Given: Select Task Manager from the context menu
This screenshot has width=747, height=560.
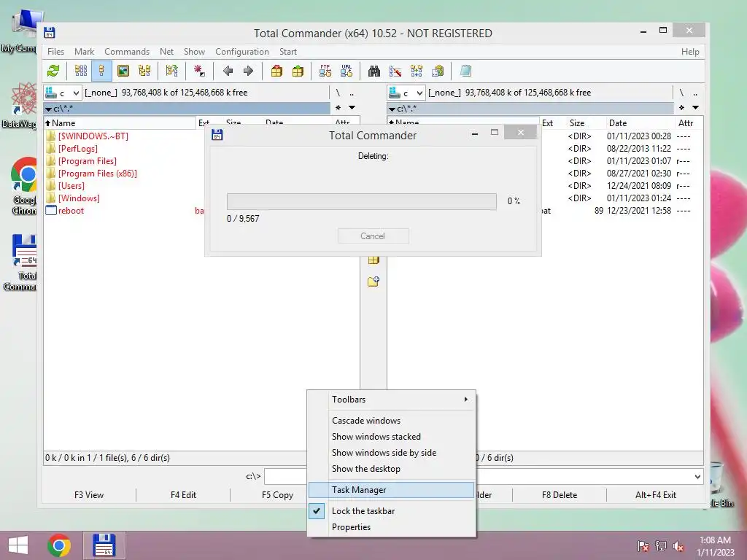Looking at the screenshot, I should pyautogui.click(x=391, y=489).
